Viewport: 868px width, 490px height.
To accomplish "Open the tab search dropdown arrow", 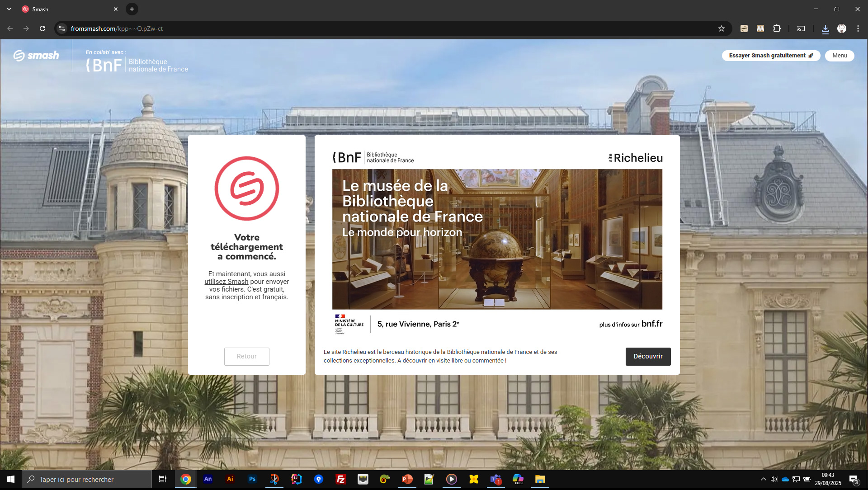I will coord(9,9).
